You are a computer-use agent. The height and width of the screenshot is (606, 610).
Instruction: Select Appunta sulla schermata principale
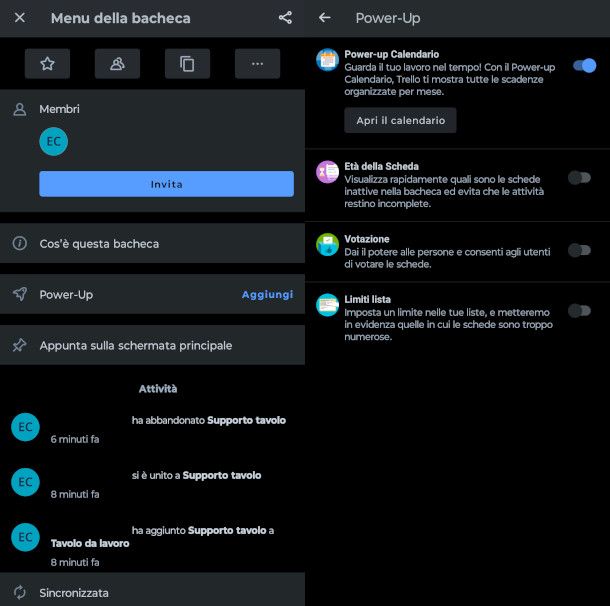point(152,345)
